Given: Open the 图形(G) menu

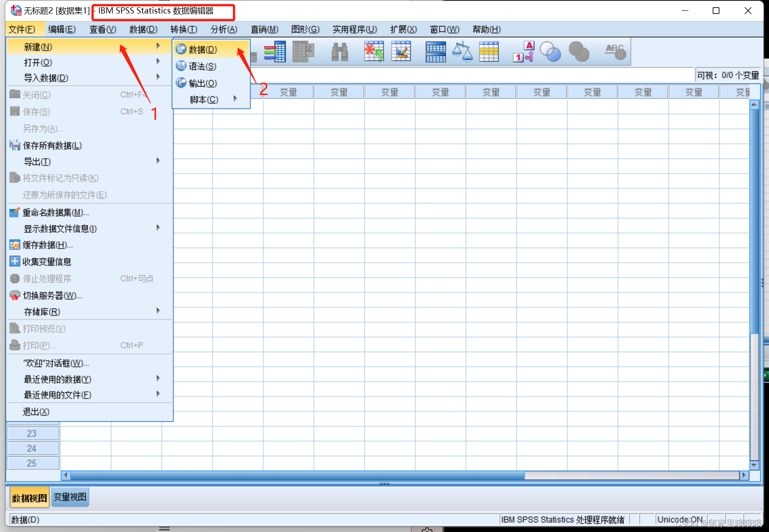Looking at the screenshot, I should pos(305,29).
